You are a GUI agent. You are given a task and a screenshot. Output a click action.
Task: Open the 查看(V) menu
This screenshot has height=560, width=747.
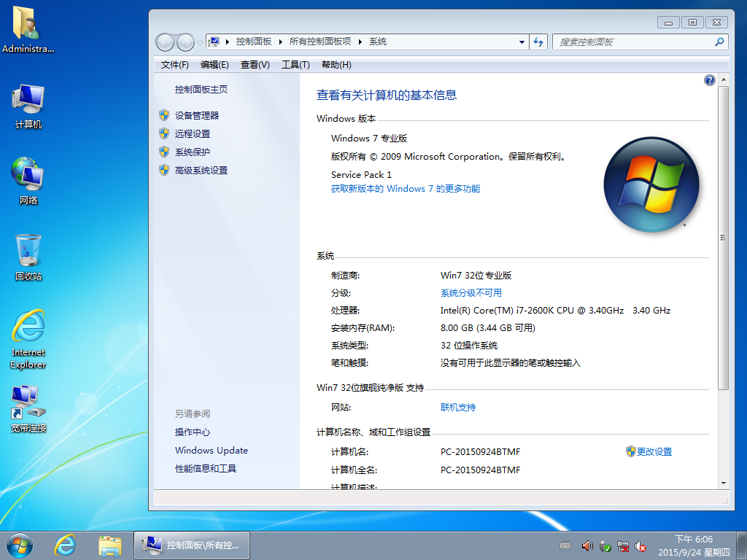[x=254, y=65]
